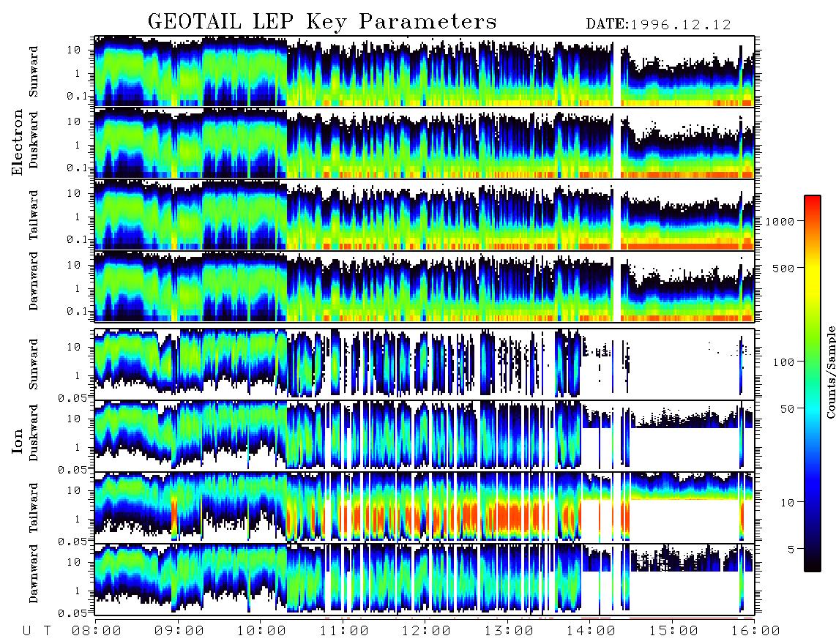Click the "14:00" time axis label

pos(591,631)
